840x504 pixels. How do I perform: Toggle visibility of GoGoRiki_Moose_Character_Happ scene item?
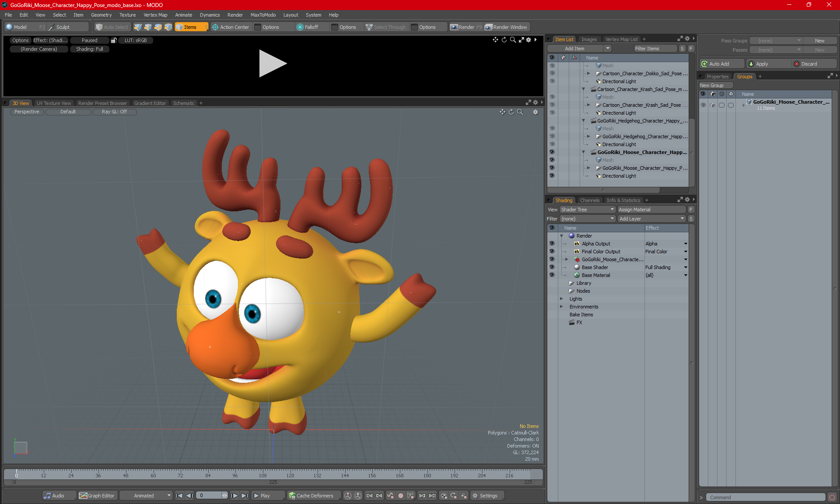pyautogui.click(x=552, y=152)
